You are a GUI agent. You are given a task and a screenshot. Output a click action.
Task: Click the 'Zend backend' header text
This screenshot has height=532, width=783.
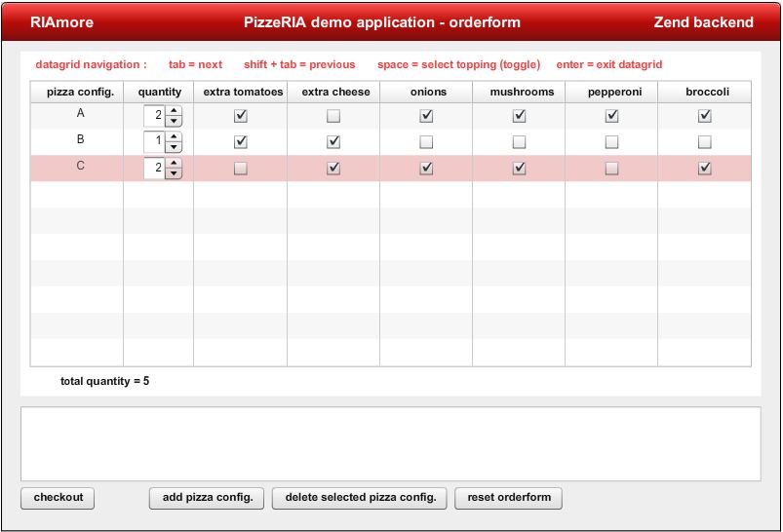click(x=704, y=22)
